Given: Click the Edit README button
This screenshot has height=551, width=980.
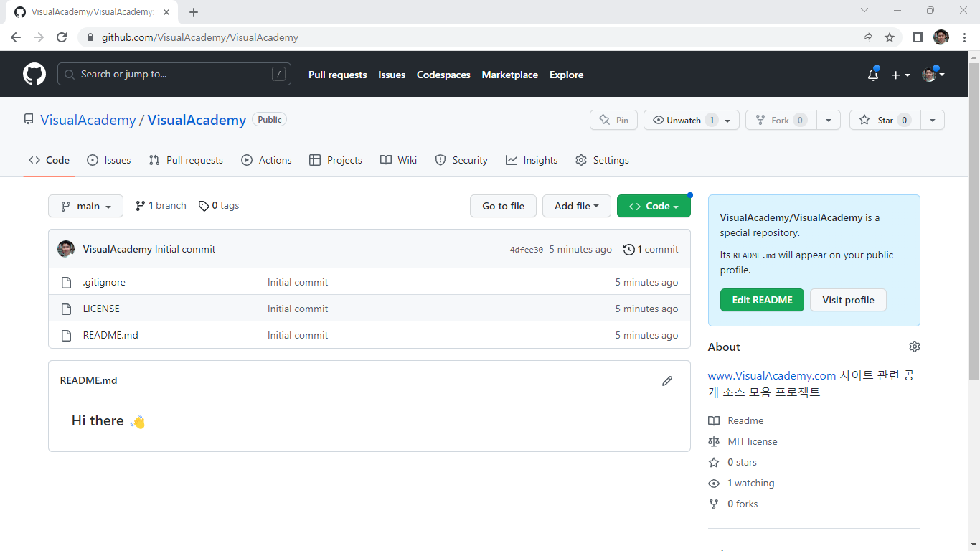Looking at the screenshot, I should [x=762, y=300].
